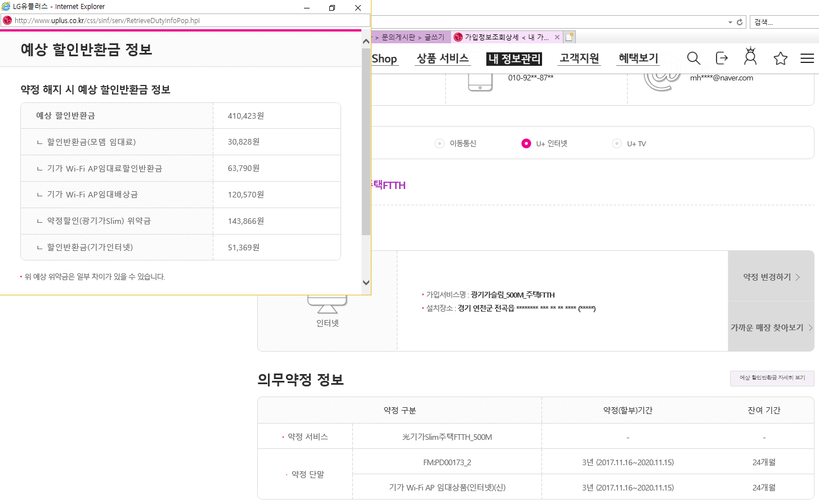
Task: Choose the U+ TV radio button
Action: pyautogui.click(x=617, y=143)
